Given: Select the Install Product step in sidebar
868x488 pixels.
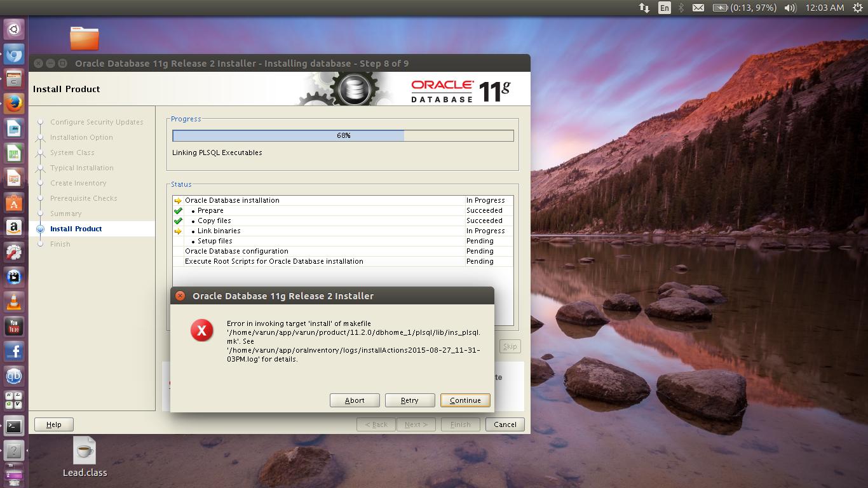Looking at the screenshot, I should point(76,229).
